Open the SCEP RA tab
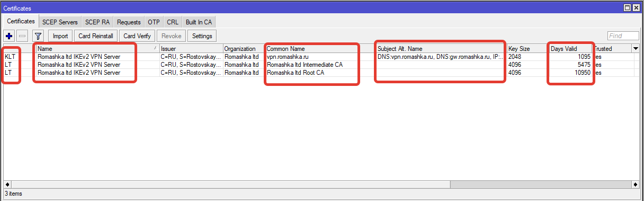Image resolution: width=644 pixels, height=201 pixels. click(98, 22)
